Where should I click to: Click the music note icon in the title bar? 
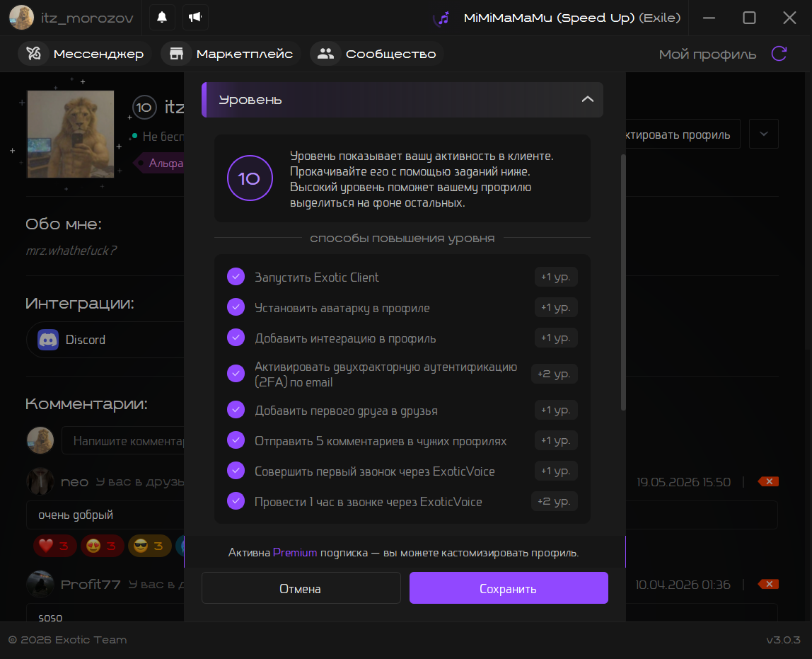click(443, 18)
